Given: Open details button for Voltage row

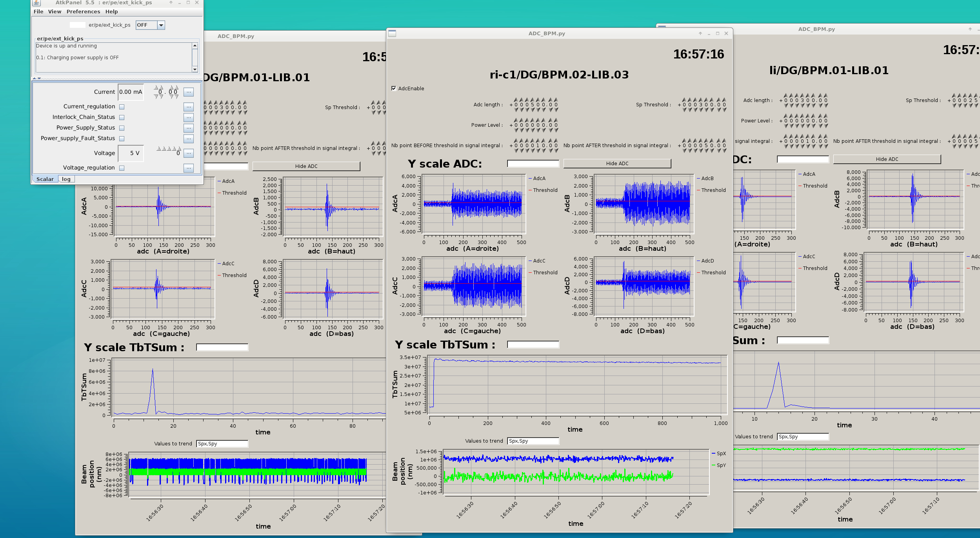Looking at the screenshot, I should tap(189, 153).
